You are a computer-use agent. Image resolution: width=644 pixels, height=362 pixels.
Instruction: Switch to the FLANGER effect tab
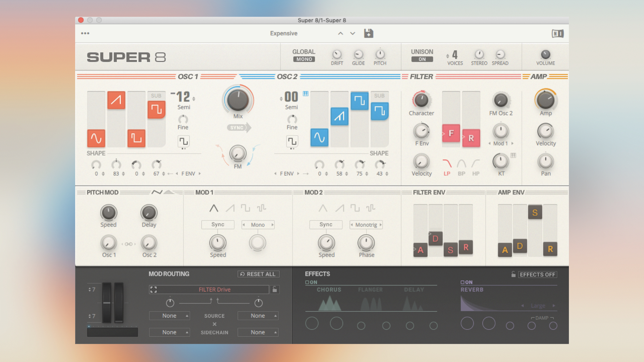pos(370,290)
